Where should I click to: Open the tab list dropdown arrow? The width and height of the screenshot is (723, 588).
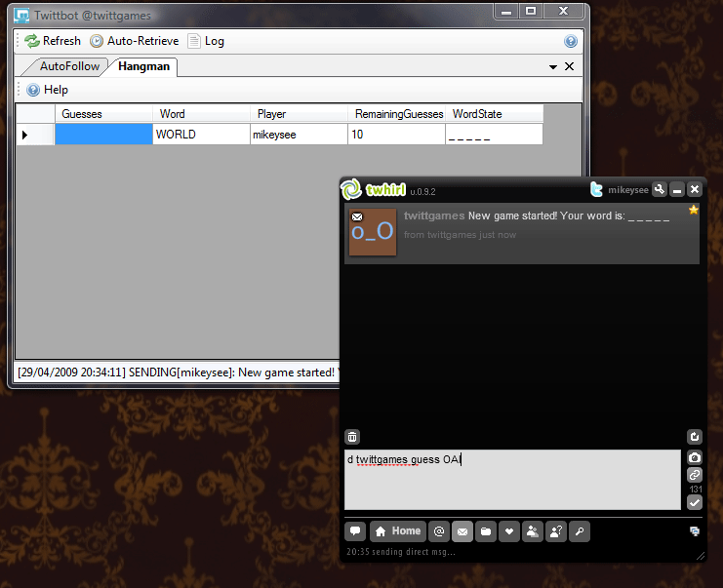click(553, 66)
